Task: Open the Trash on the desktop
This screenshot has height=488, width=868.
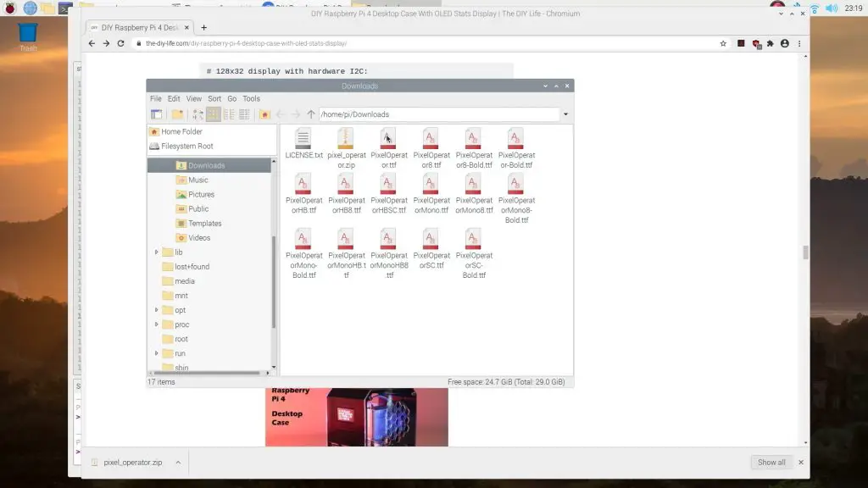Action: pyautogui.click(x=28, y=34)
